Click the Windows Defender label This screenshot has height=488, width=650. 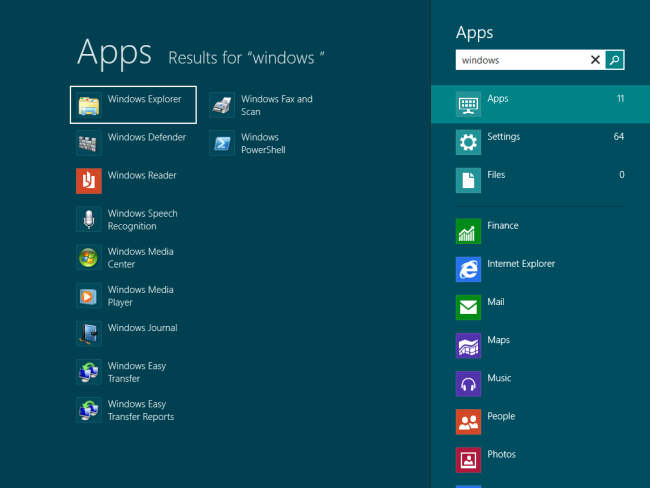pyautogui.click(x=147, y=137)
